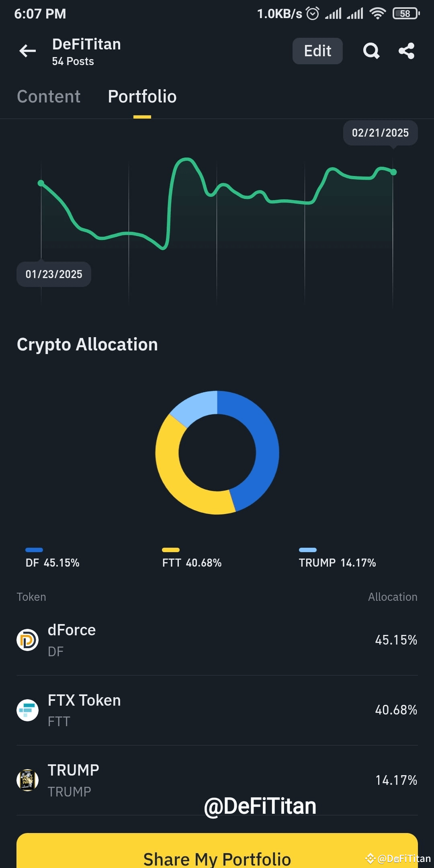Image resolution: width=434 pixels, height=868 pixels.
Task: Open the 01/23/2025 date selector
Action: pos(53,274)
